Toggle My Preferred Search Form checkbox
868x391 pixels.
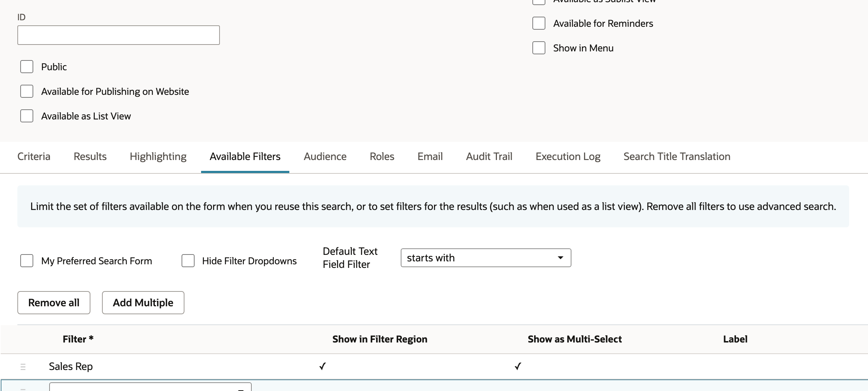(27, 261)
